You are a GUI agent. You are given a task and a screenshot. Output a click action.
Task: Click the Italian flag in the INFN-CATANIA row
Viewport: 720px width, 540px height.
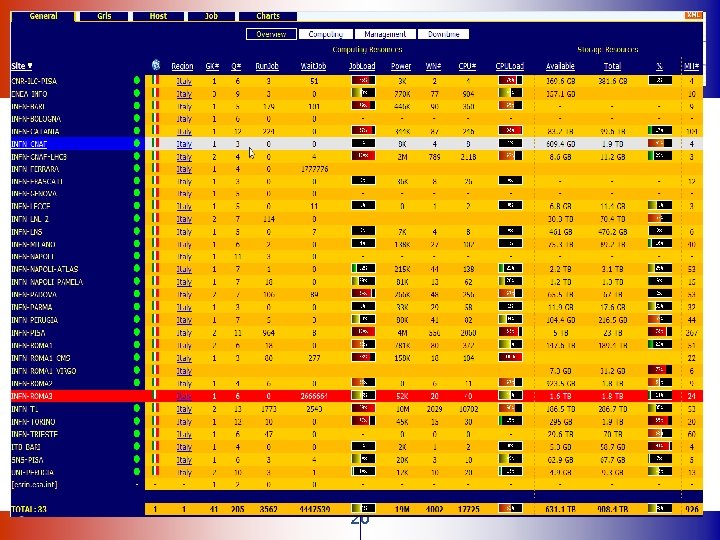pyautogui.click(x=155, y=131)
